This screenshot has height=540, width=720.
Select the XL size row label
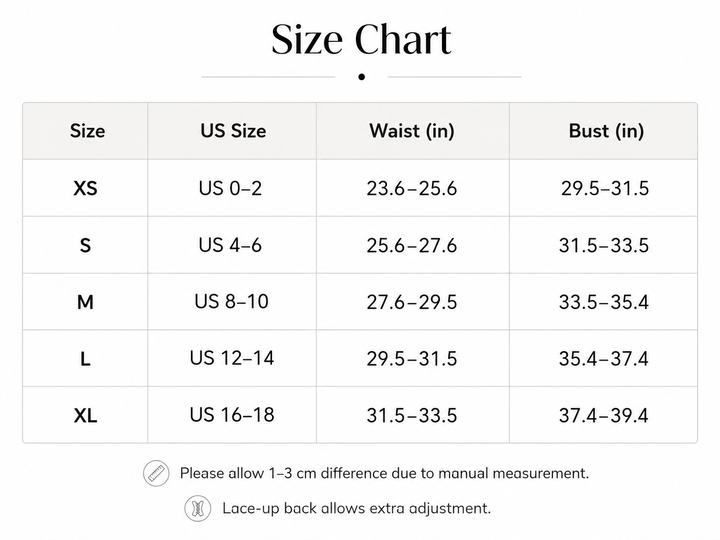85,416
